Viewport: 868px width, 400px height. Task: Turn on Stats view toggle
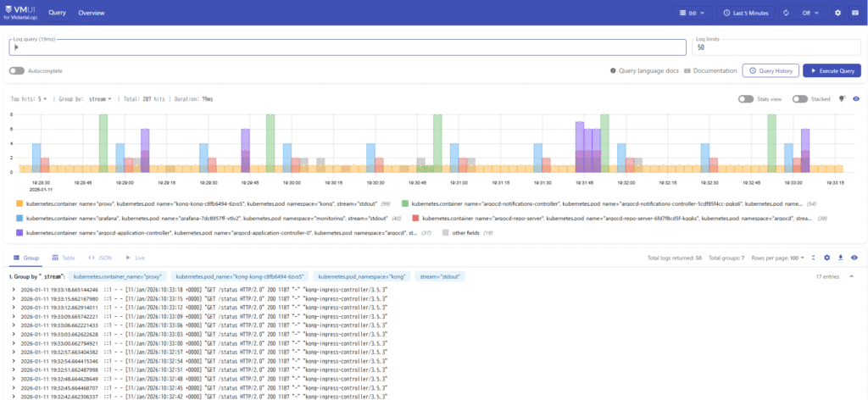pyautogui.click(x=746, y=99)
